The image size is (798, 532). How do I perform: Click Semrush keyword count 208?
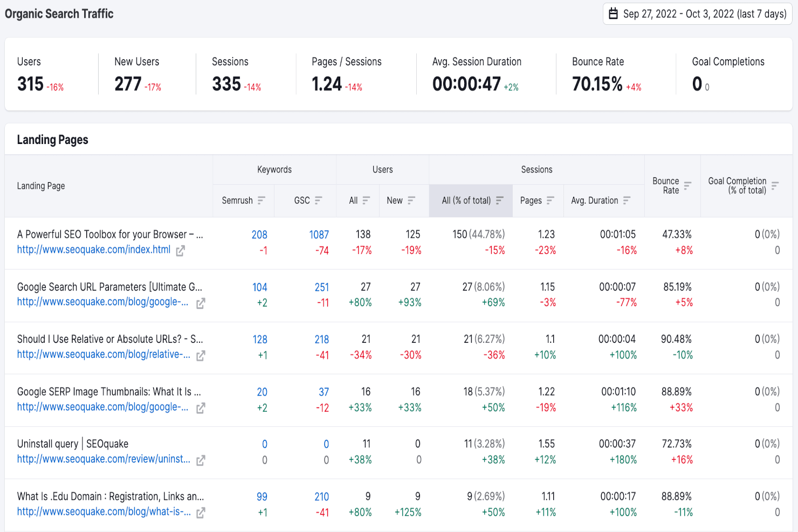[x=259, y=234]
